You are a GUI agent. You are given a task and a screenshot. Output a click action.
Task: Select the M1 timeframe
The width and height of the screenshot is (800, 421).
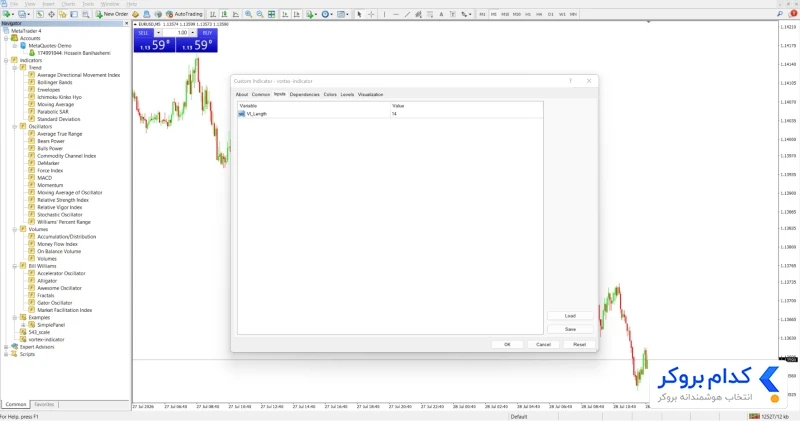pyautogui.click(x=482, y=14)
